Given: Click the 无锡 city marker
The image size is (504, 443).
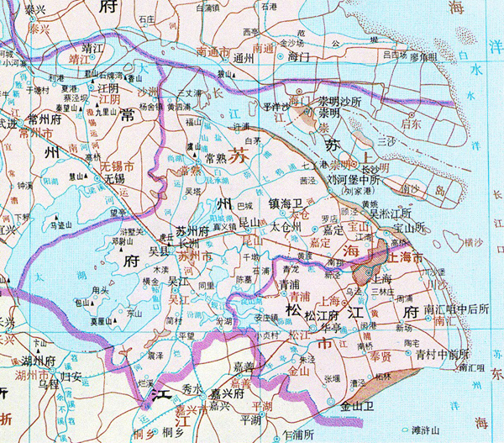Looking at the screenshot, I should 97,178.
